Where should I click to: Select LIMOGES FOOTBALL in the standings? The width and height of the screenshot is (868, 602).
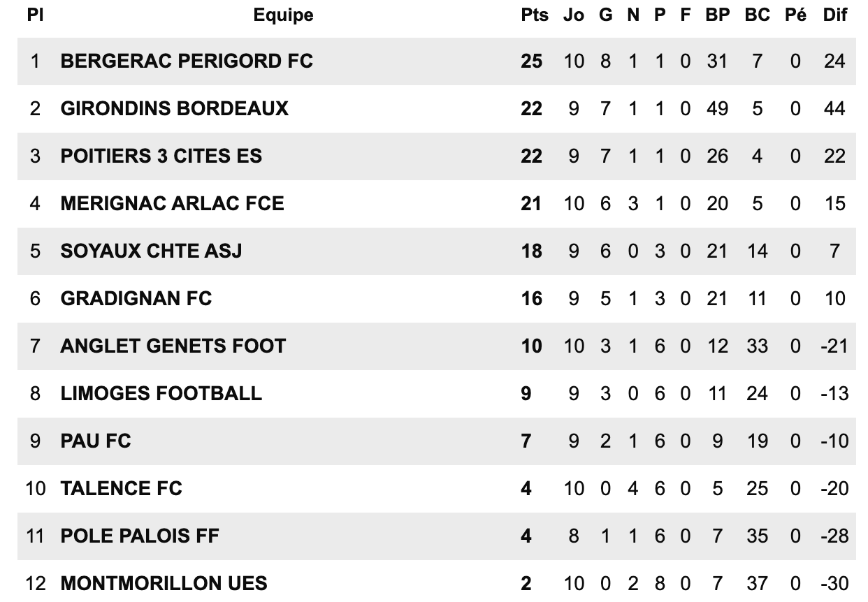(x=161, y=394)
